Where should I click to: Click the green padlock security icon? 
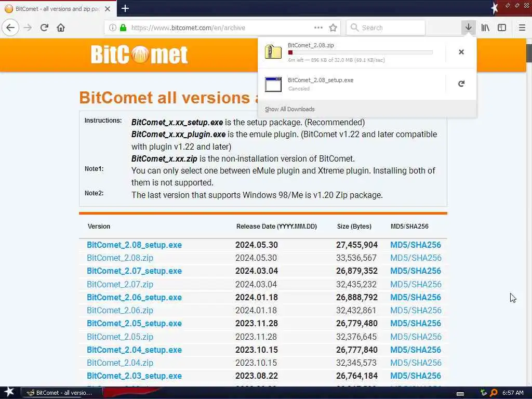(124, 28)
